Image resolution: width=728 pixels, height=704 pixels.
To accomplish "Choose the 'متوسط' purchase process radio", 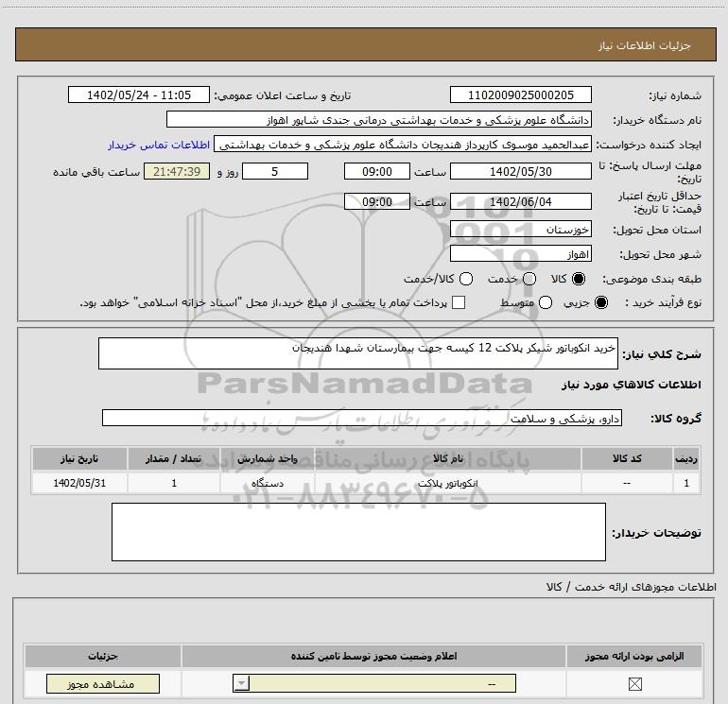I will [x=546, y=302].
